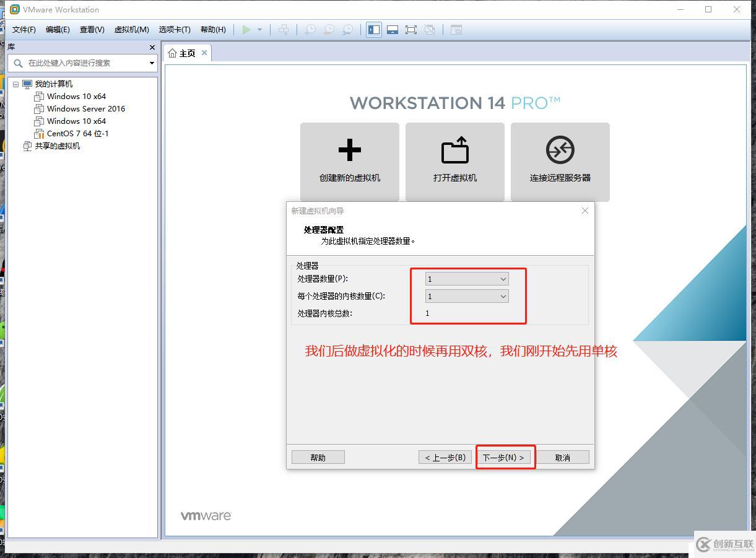Viewport: 756px width, 558px height.
Task: Click the vmware logo at bottom
Action: tap(206, 516)
